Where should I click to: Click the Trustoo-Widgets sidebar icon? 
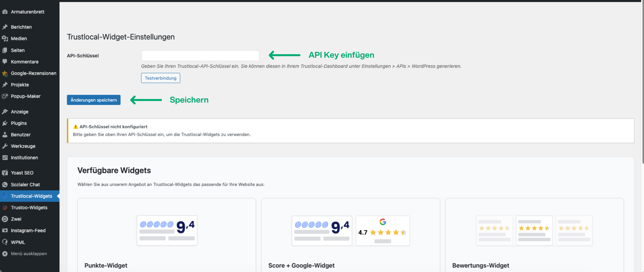pyautogui.click(x=5, y=207)
